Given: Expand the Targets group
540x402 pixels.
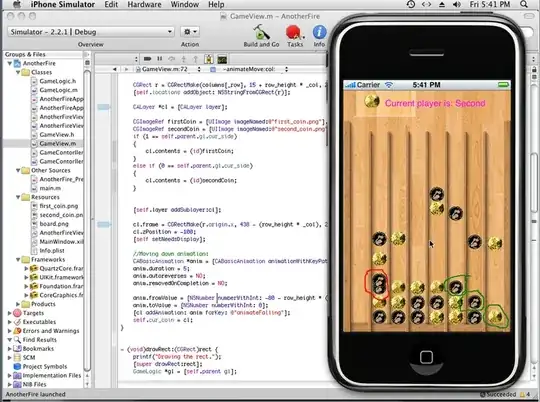Looking at the screenshot, I should (9, 313).
